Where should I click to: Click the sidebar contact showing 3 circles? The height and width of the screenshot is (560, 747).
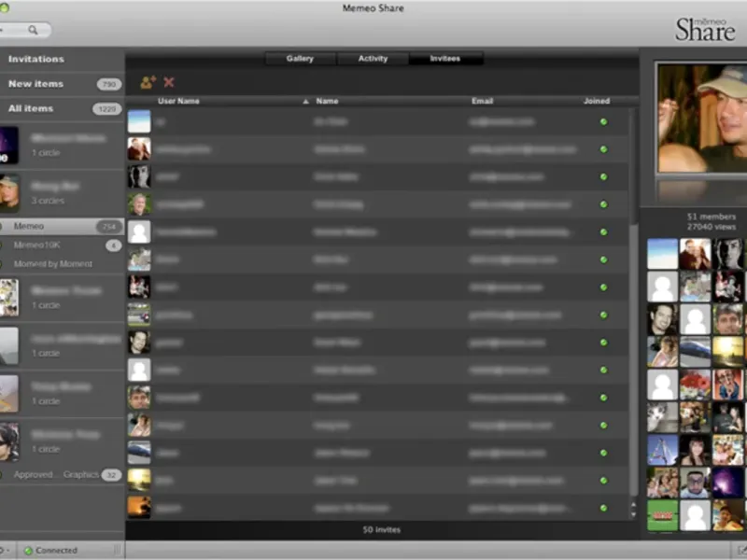tap(62, 193)
